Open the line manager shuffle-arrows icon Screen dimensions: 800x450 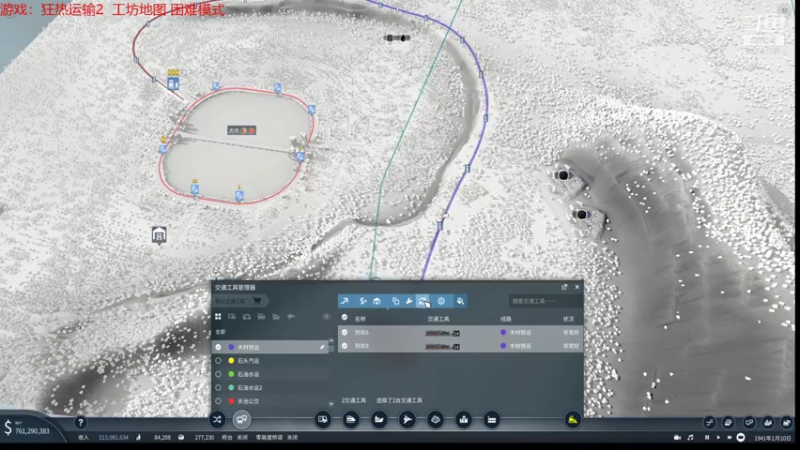pyautogui.click(x=217, y=420)
